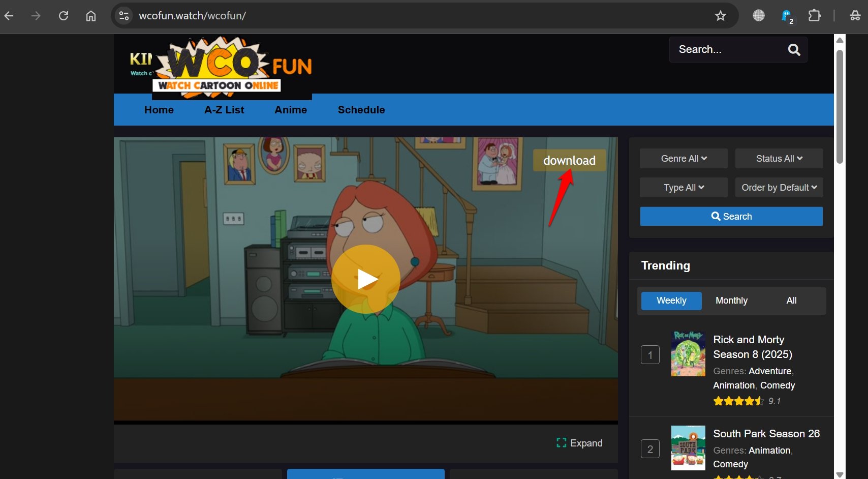Viewport: 868px width, 479px height.
Task: Click the browser reload icon
Action: click(x=64, y=16)
